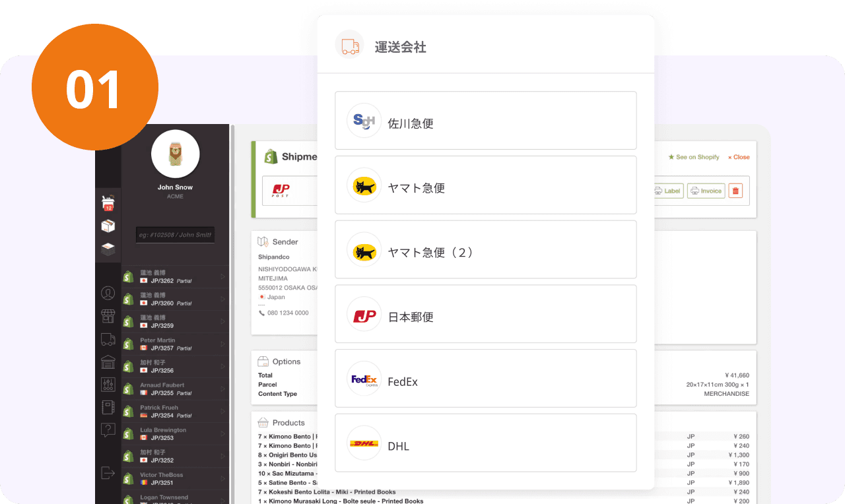Click the phone number 080 1234 0000
This screenshot has width=845, height=504.
[288, 313]
